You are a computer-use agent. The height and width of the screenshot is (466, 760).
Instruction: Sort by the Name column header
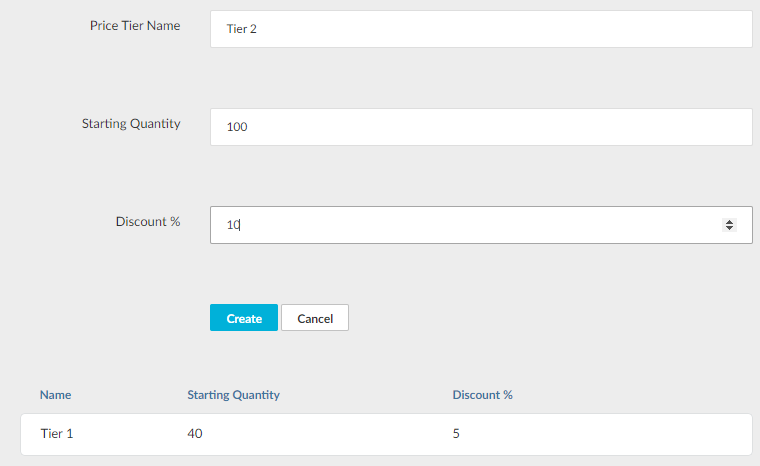pyautogui.click(x=56, y=395)
